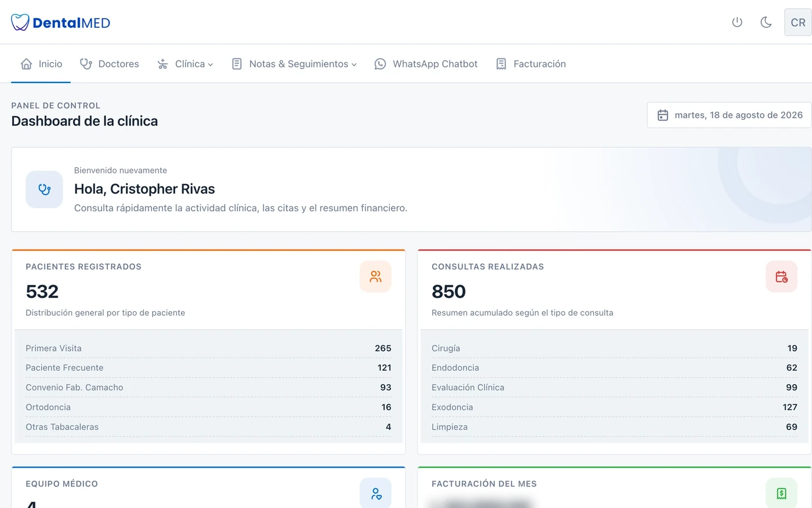Click the power logout icon

point(737,23)
